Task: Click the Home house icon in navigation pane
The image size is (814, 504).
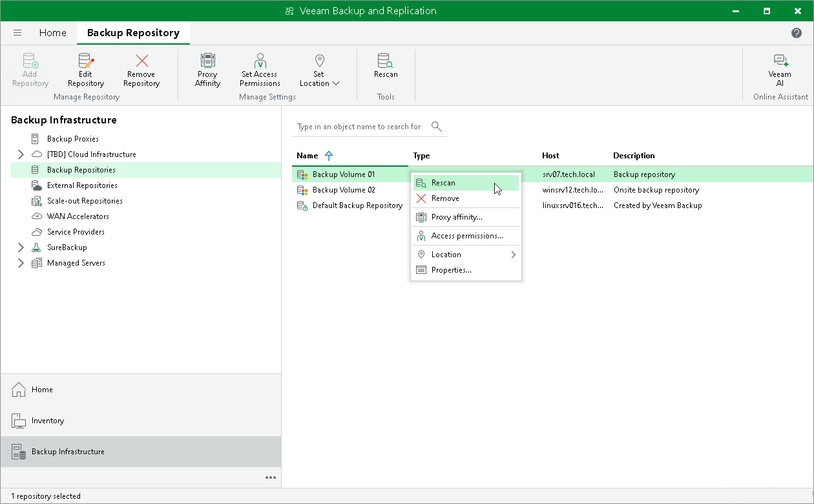Action: coord(19,390)
